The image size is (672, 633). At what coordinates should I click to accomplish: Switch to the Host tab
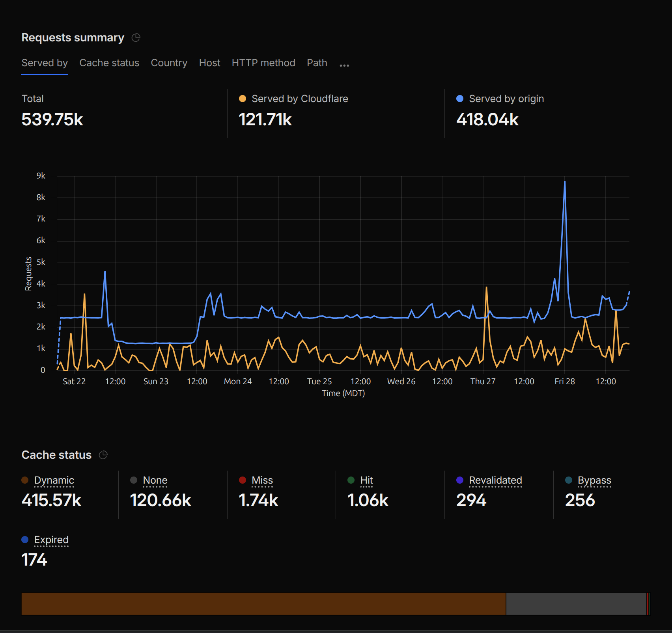210,63
